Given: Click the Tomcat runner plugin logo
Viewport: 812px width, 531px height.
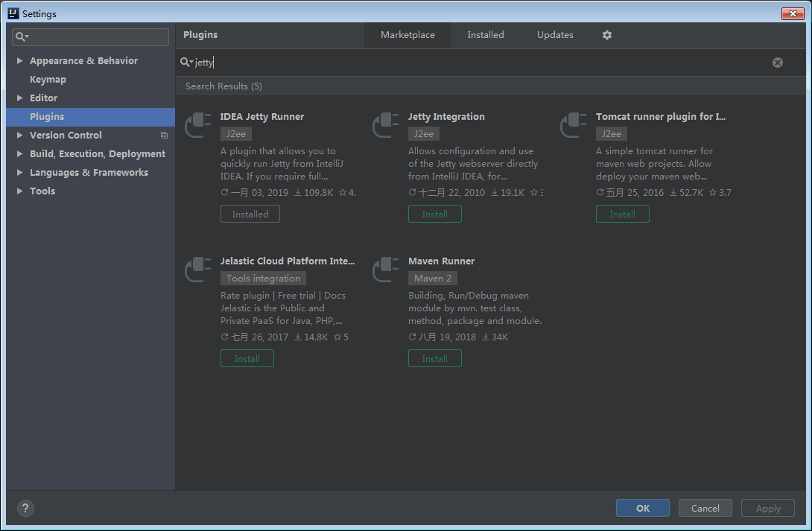Looking at the screenshot, I should coord(573,124).
